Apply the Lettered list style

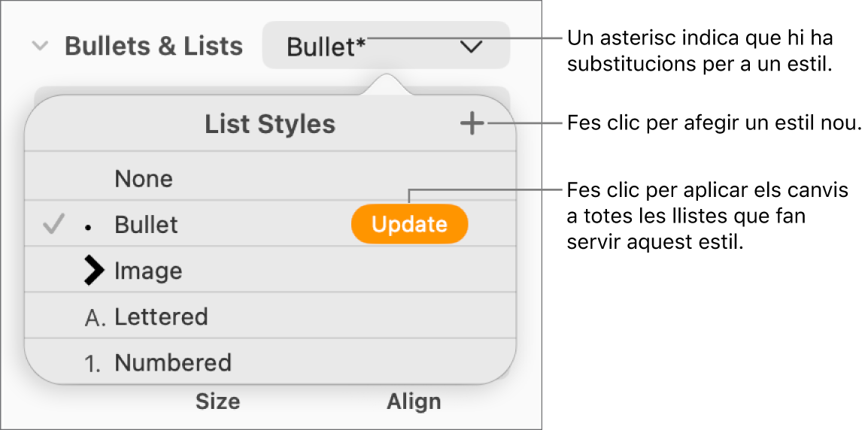[x=161, y=317]
